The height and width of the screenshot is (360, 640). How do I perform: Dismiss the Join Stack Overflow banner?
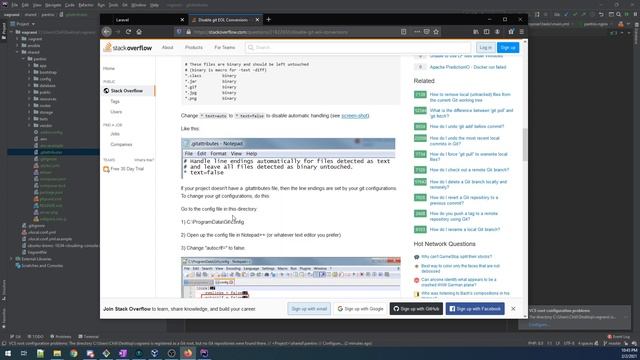point(513,309)
